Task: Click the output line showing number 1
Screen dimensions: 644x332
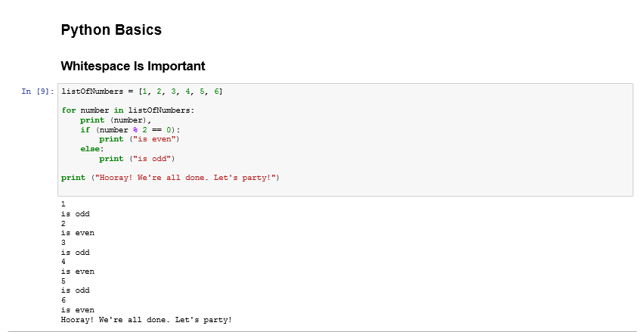Action: pyautogui.click(x=63, y=204)
